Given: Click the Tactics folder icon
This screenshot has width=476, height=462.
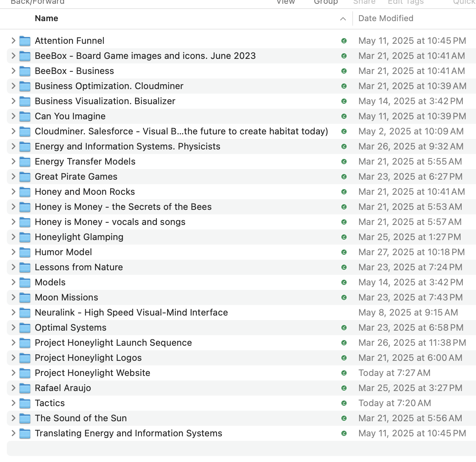Looking at the screenshot, I should [25, 403].
